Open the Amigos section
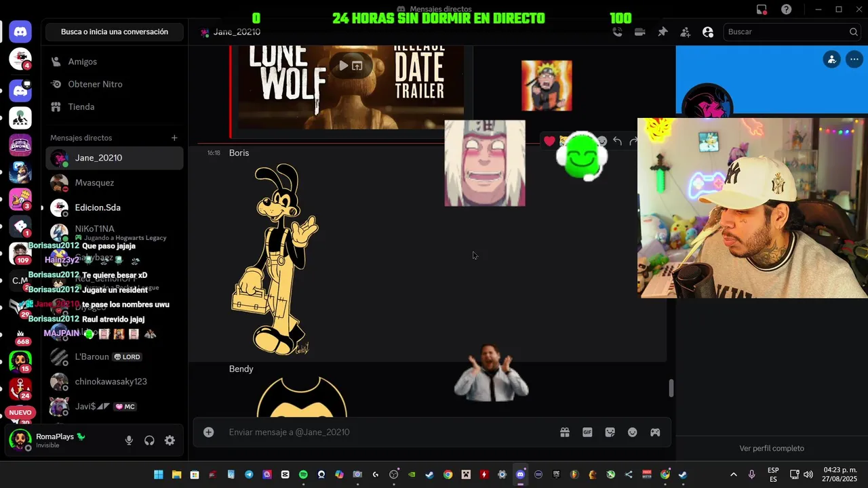 pyautogui.click(x=115, y=62)
